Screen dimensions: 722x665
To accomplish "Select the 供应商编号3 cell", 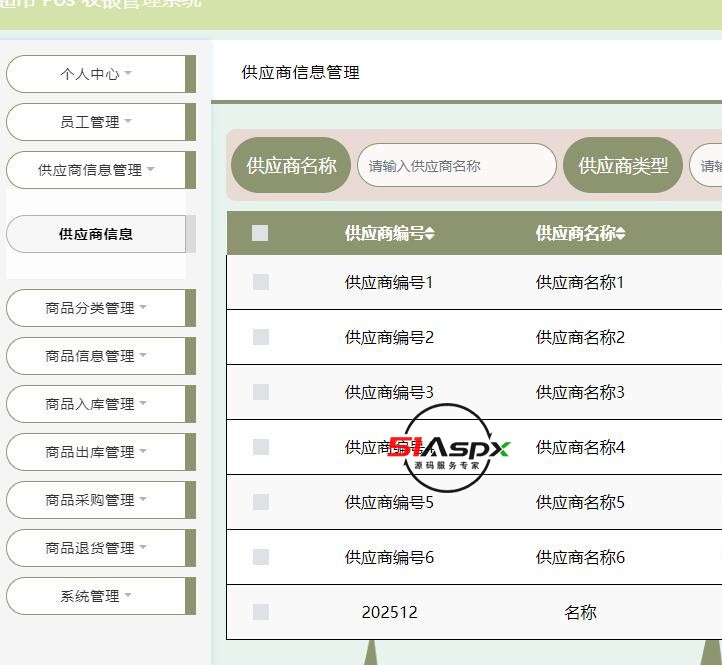I will [x=389, y=392].
